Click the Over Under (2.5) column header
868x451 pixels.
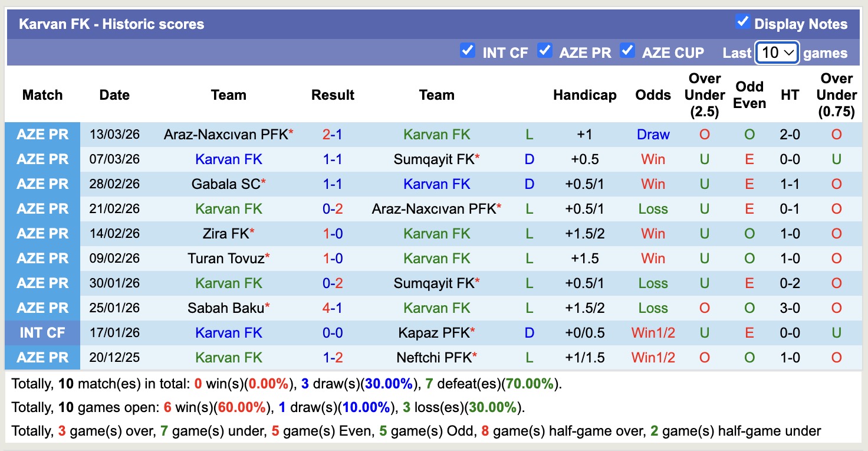(x=705, y=95)
